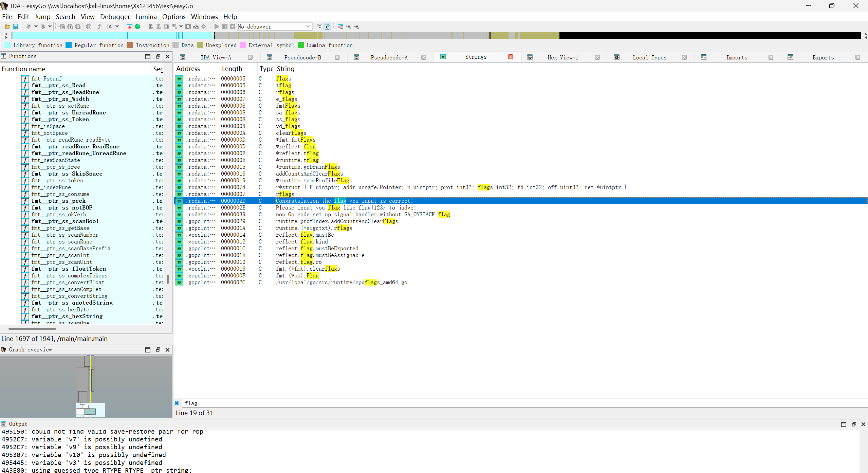The image size is (868, 473).
Task: Close the Strings tab
Action: tap(510, 57)
